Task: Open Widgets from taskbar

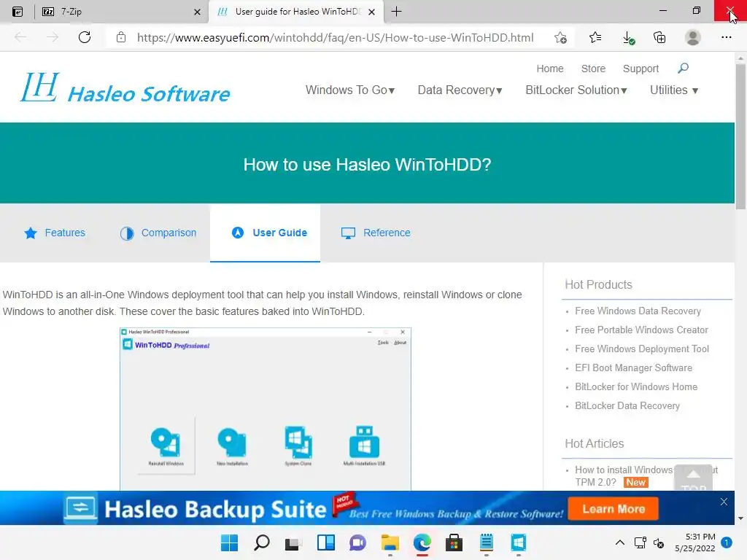Action: (326, 542)
